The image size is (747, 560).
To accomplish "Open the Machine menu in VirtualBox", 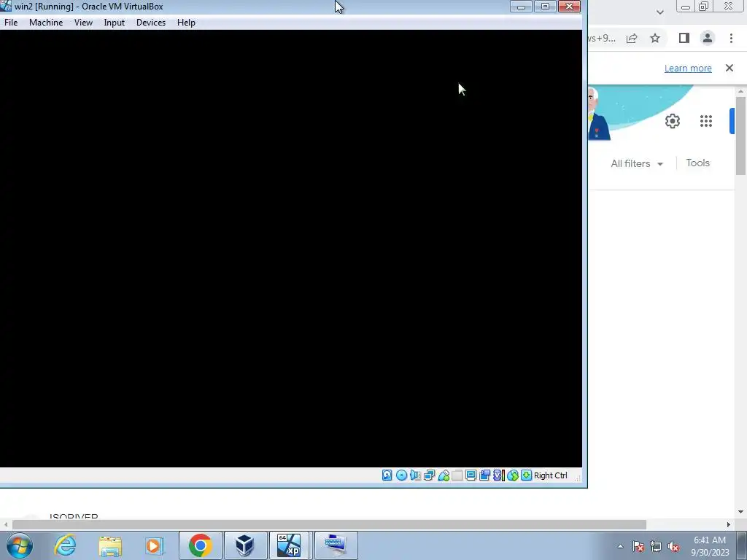I will click(46, 23).
